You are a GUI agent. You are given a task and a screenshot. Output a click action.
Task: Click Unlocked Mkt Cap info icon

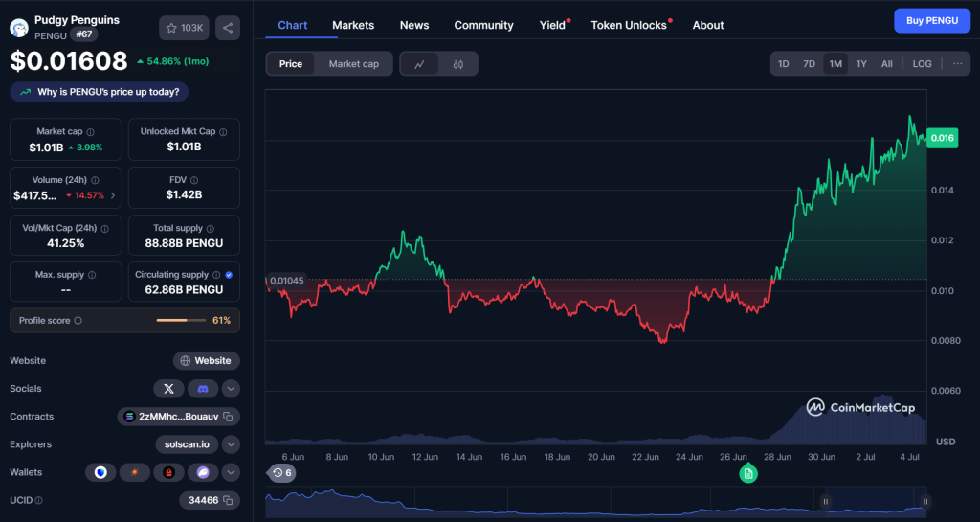pos(223,132)
